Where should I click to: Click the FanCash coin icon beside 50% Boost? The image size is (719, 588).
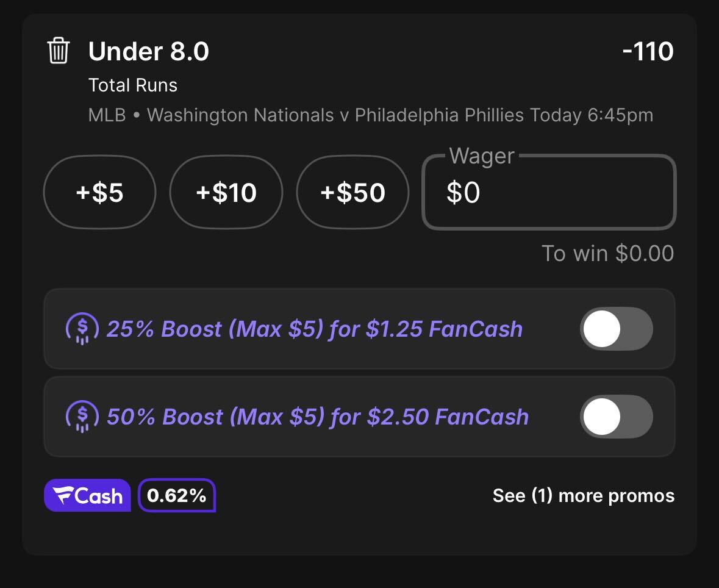[82, 417]
